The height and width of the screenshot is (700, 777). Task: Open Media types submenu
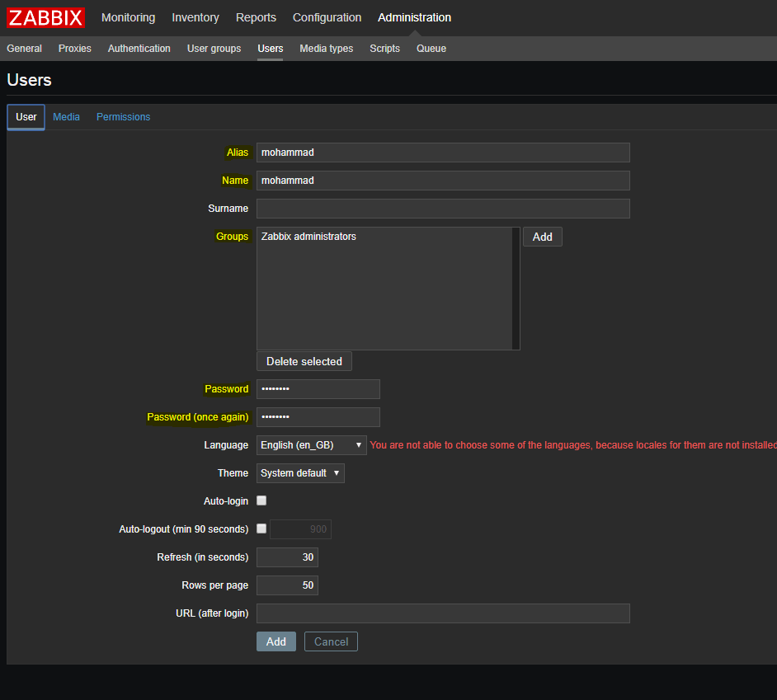pos(326,49)
